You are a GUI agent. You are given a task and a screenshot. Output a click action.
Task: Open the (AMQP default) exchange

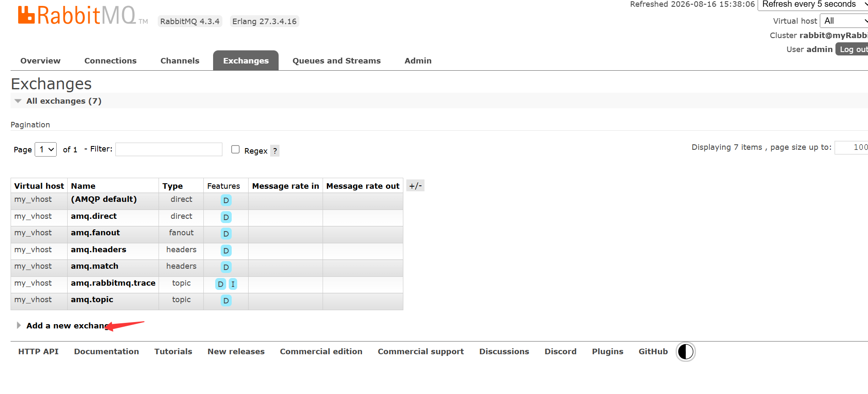pyautogui.click(x=104, y=199)
